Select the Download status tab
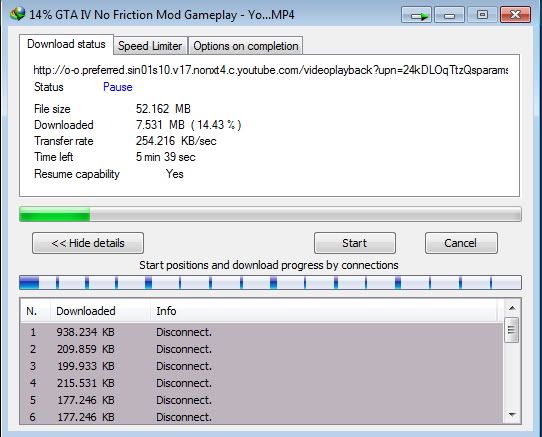 point(66,44)
